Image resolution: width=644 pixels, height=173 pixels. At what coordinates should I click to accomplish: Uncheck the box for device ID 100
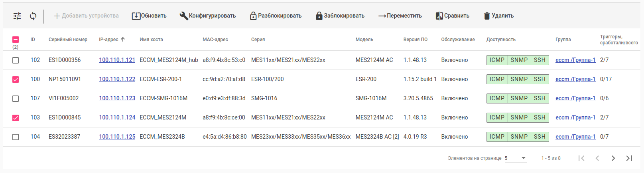(16, 80)
